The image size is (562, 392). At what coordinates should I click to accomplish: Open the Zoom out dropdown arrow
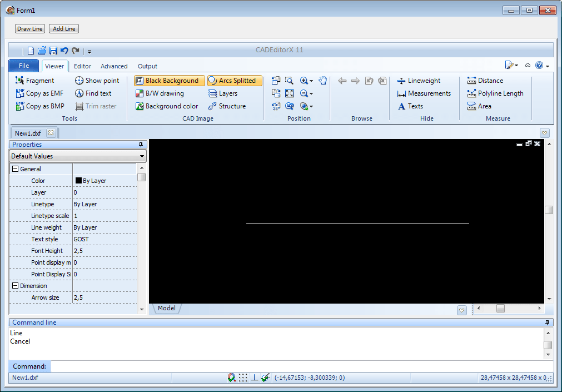coord(311,94)
